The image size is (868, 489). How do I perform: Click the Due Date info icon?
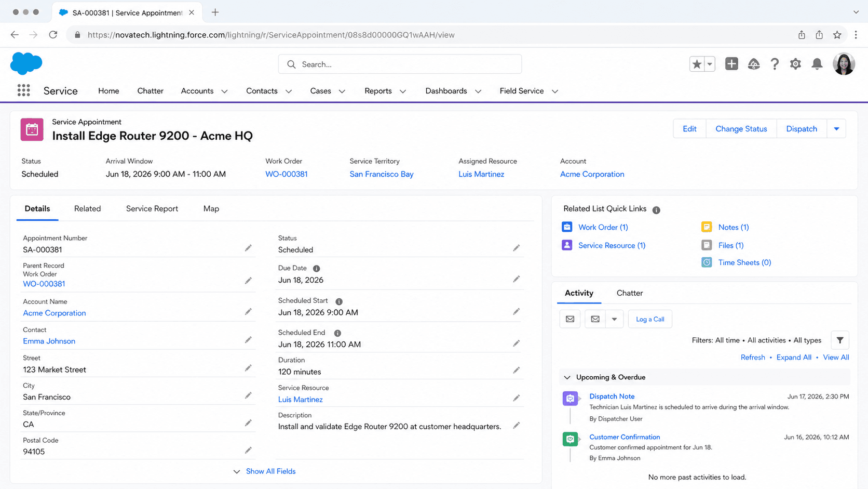point(316,269)
